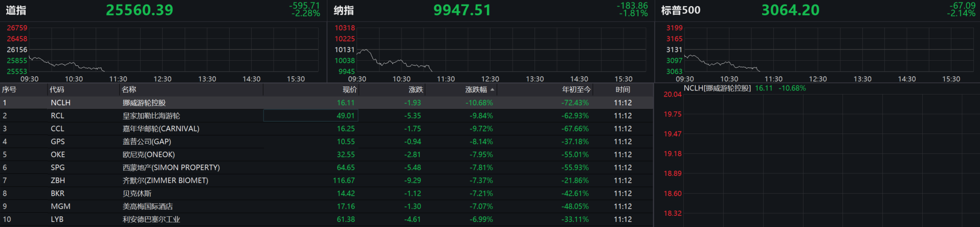Image resolution: width=980 pixels, height=227 pixels.
Task: Open the 道指 index panel title
Action: [x=16, y=10]
